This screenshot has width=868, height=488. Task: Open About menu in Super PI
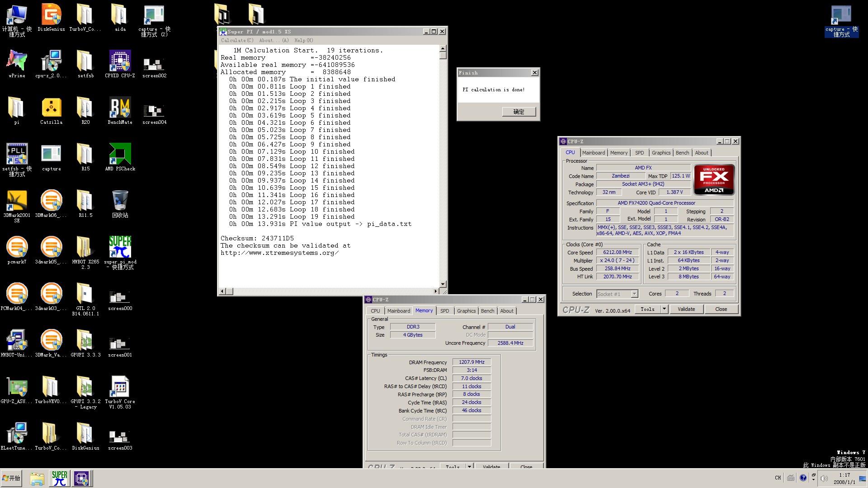click(274, 40)
